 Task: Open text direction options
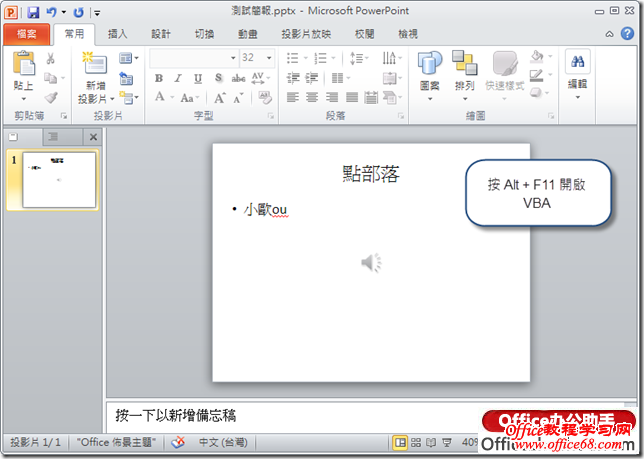(391, 58)
